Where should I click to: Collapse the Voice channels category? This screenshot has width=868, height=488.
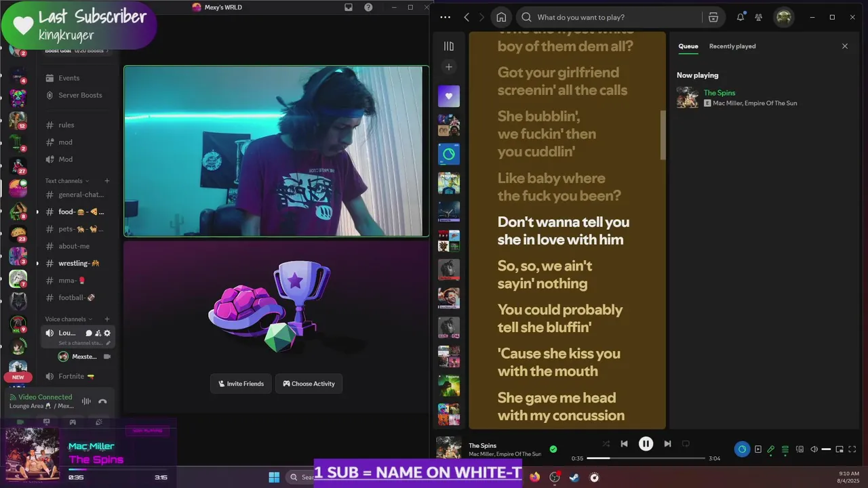(68, 319)
